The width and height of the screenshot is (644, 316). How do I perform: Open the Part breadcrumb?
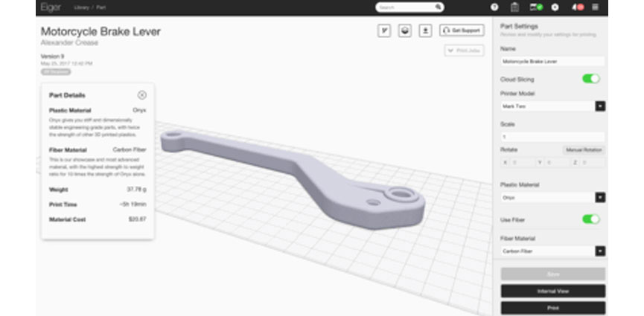101,7
